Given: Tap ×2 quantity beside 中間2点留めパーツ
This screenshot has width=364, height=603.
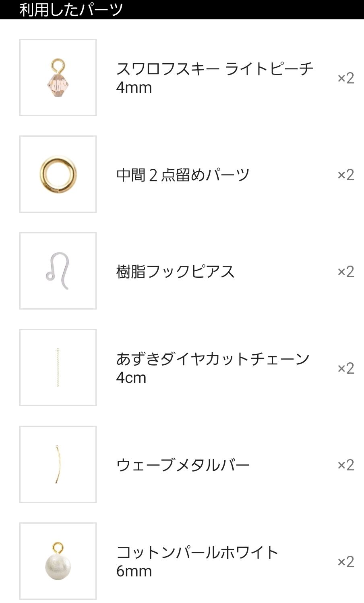Looking at the screenshot, I should point(346,175).
